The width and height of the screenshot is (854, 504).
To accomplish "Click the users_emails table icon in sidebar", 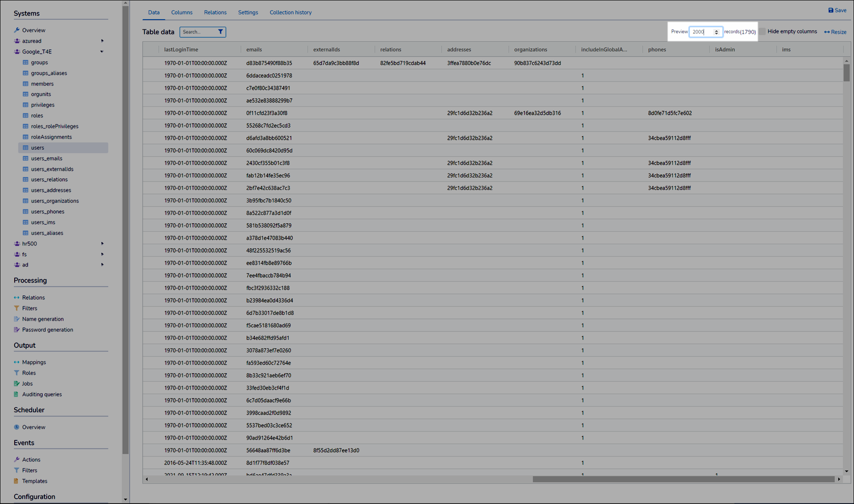I will point(25,158).
